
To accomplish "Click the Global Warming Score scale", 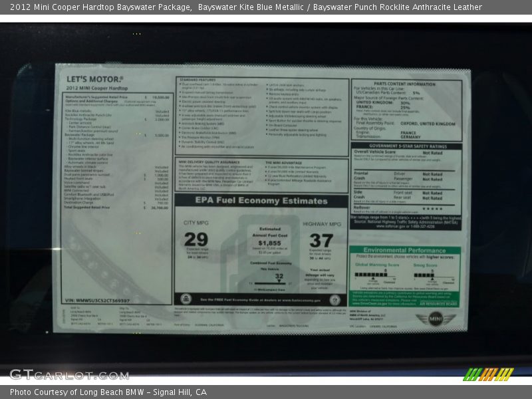I will pyautogui.click(x=375, y=275).
